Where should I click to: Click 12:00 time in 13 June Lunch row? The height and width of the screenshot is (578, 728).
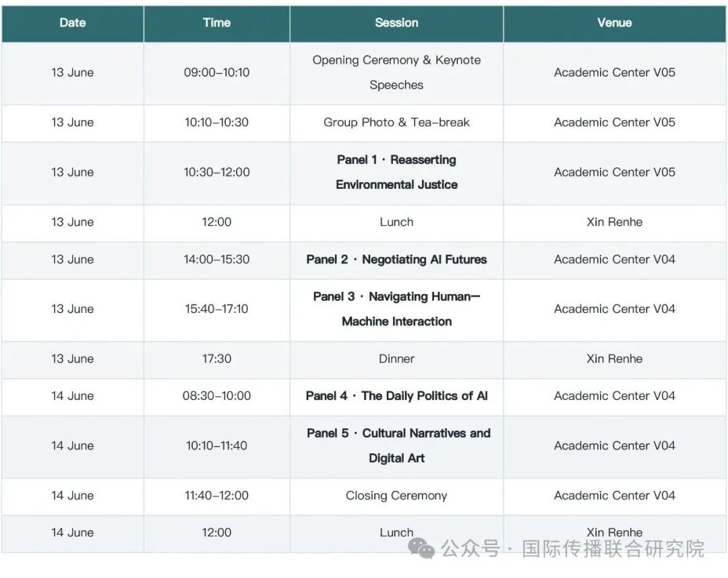tap(216, 222)
